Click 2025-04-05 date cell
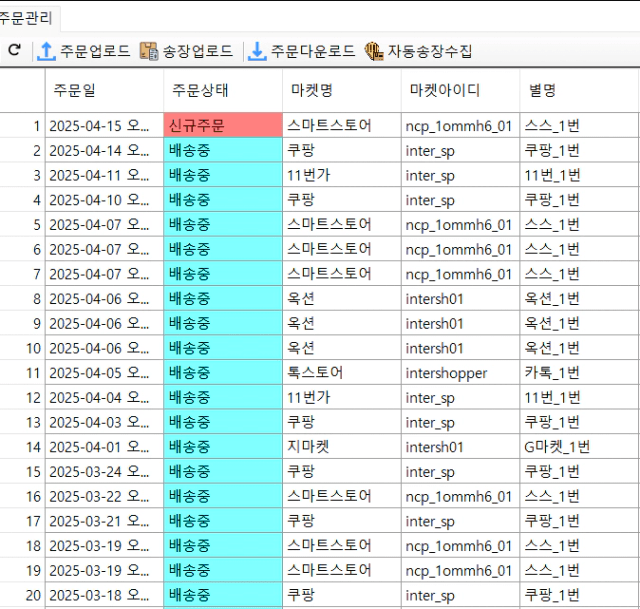The height and width of the screenshot is (609, 640). coord(104,372)
